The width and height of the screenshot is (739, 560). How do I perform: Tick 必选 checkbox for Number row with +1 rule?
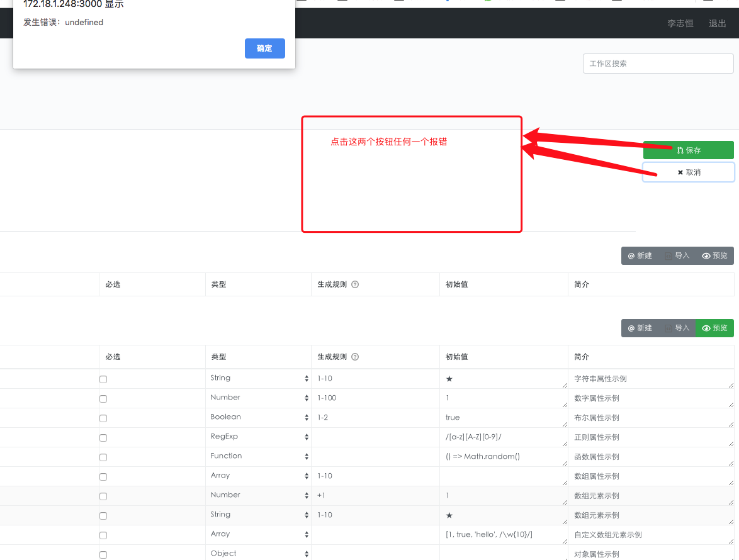pyautogui.click(x=103, y=496)
